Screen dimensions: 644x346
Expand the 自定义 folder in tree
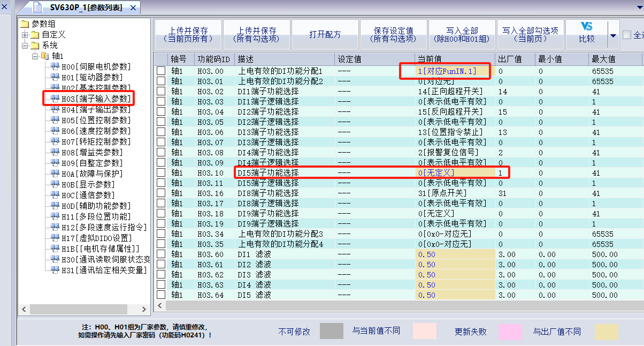point(25,35)
